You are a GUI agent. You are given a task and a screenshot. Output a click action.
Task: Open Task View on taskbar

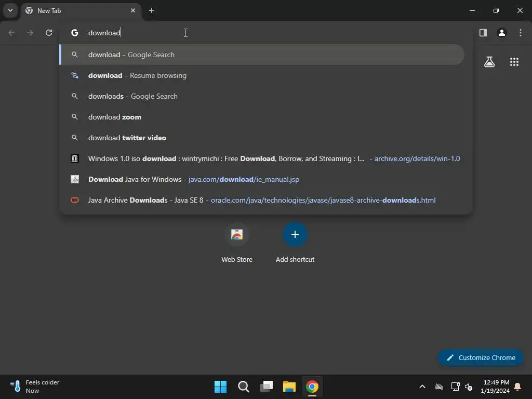click(267, 387)
